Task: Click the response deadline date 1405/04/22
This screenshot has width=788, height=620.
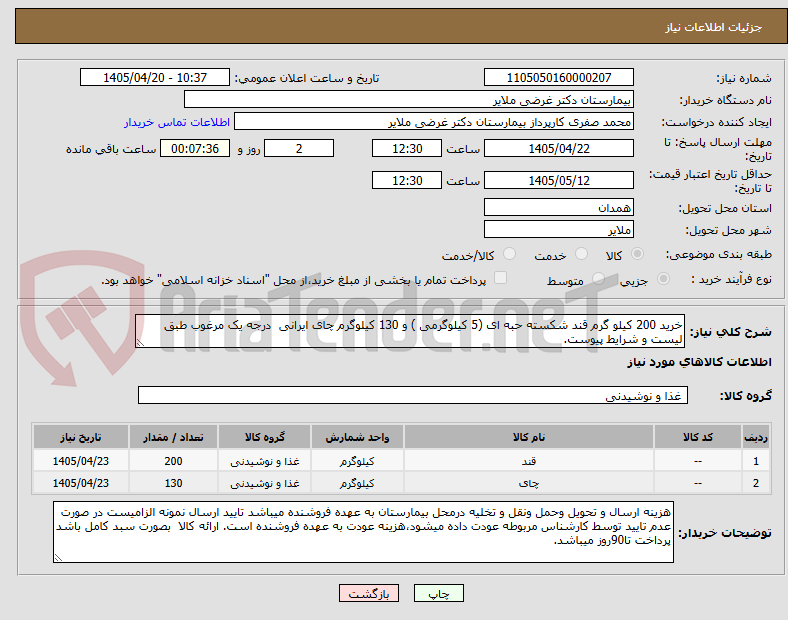Action: click(x=558, y=148)
